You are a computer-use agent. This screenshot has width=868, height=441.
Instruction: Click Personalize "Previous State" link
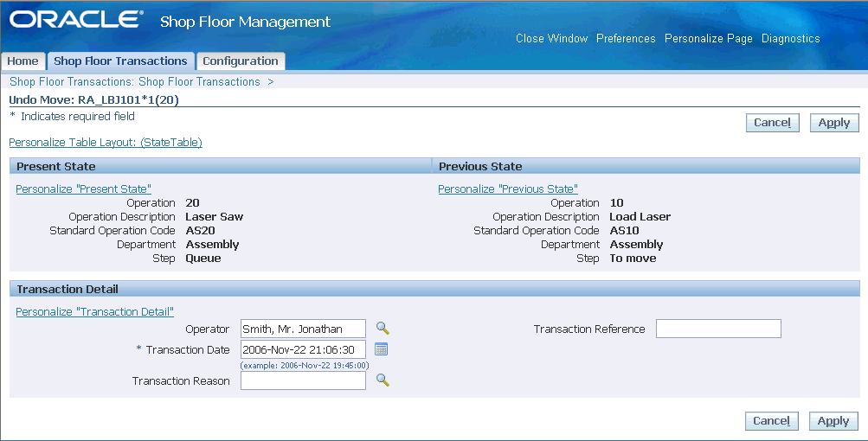508,189
